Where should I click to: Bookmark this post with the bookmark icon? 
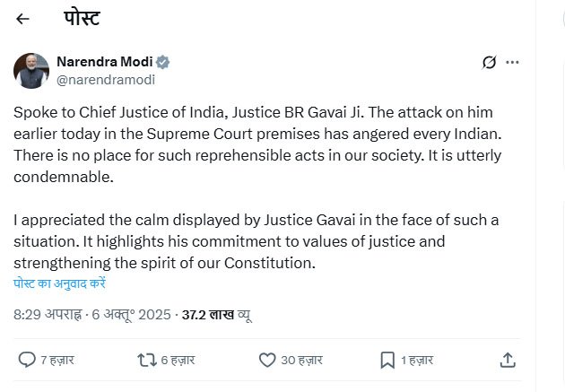pyautogui.click(x=387, y=360)
